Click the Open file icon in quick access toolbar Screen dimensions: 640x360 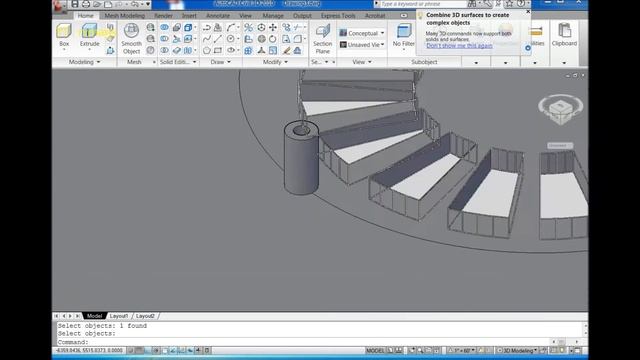(97, 4)
